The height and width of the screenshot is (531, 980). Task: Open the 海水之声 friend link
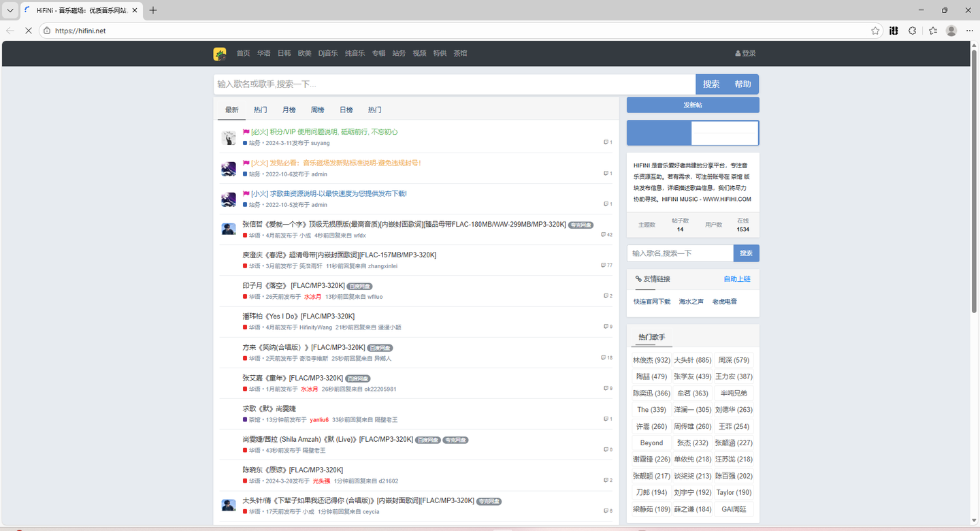(691, 302)
